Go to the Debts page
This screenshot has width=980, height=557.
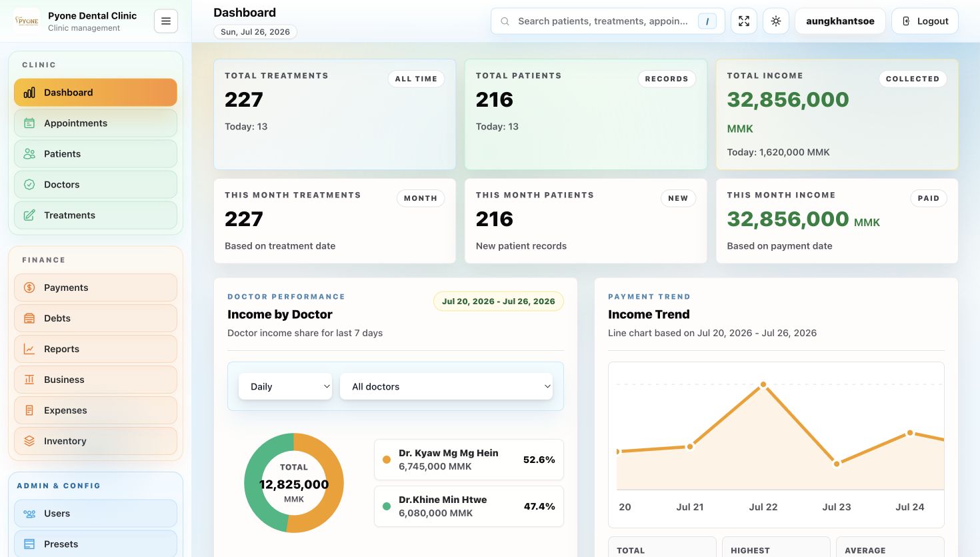(95, 318)
